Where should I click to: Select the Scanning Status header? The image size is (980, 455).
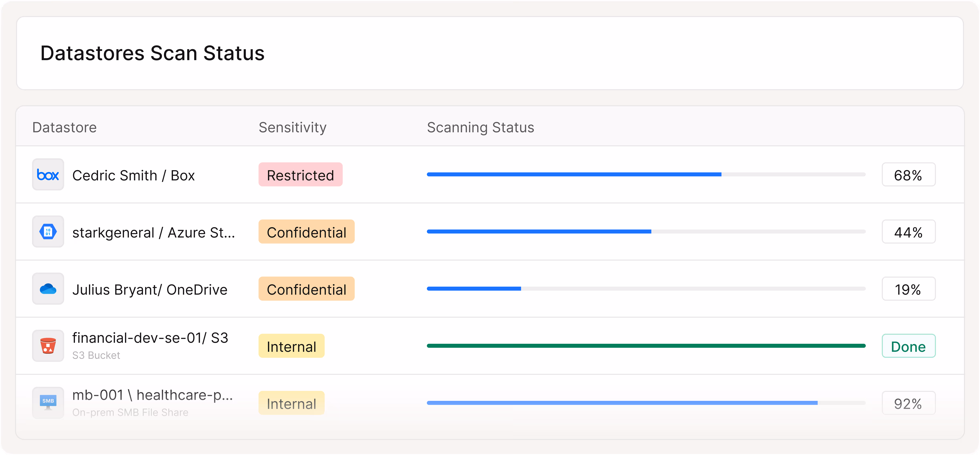481,127
